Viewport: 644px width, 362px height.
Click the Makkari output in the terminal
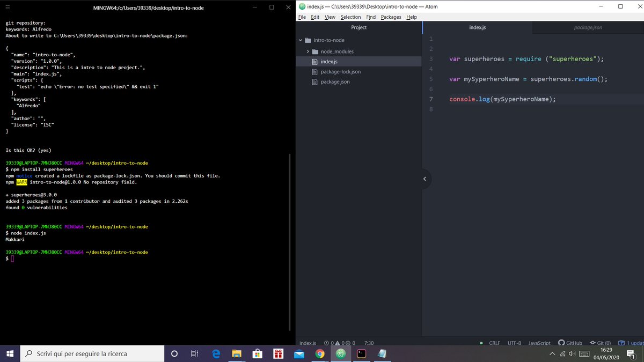pyautogui.click(x=15, y=240)
